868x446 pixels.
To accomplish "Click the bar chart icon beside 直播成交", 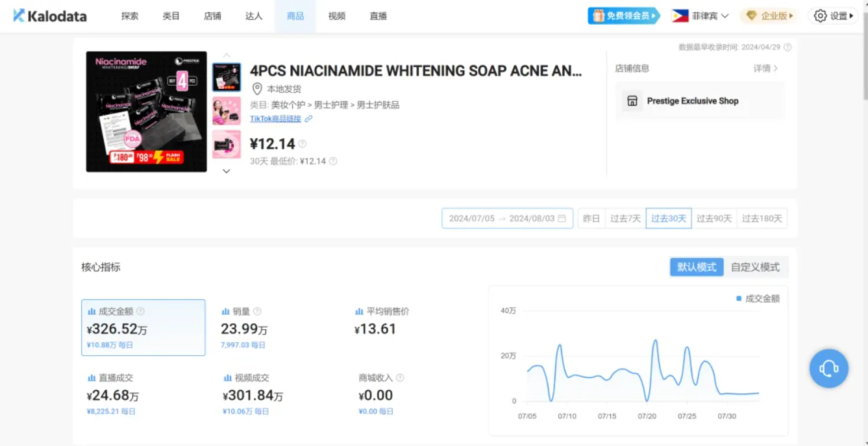I will 92,378.
